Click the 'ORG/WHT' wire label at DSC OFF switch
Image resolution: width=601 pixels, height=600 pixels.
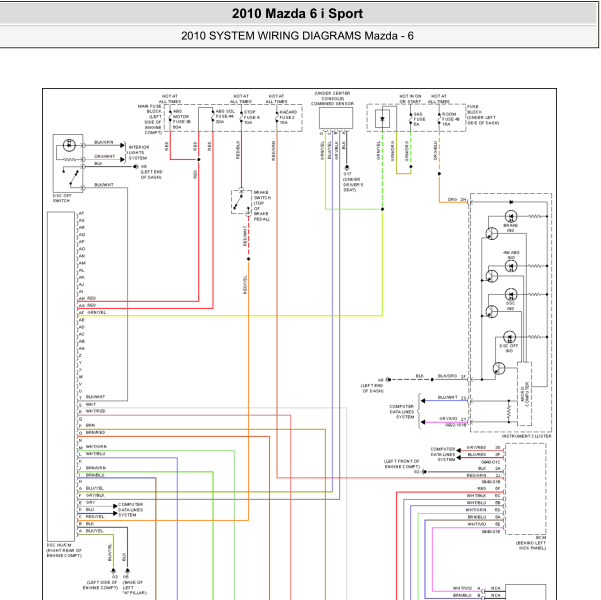[x=104, y=156]
